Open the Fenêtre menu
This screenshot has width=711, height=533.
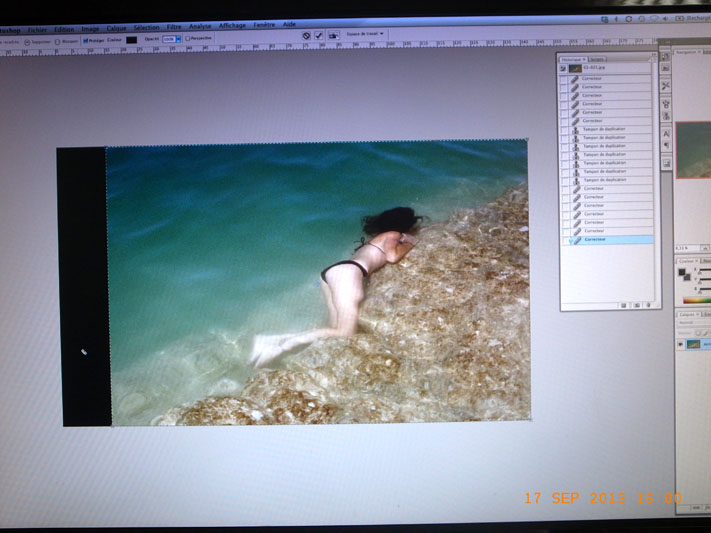264,25
